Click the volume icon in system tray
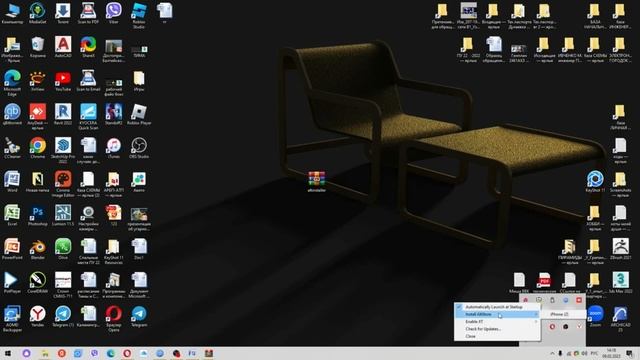Viewport: 640px width, 360px height. point(584,353)
